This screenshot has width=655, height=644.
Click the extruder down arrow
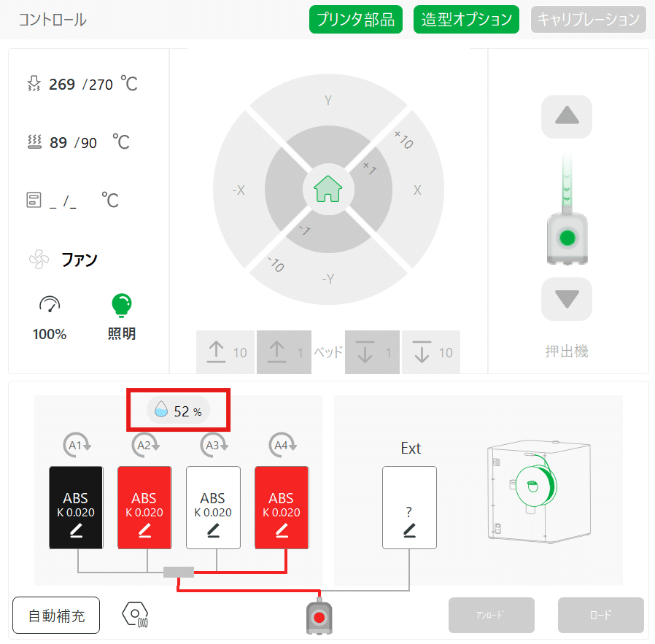[x=567, y=298]
